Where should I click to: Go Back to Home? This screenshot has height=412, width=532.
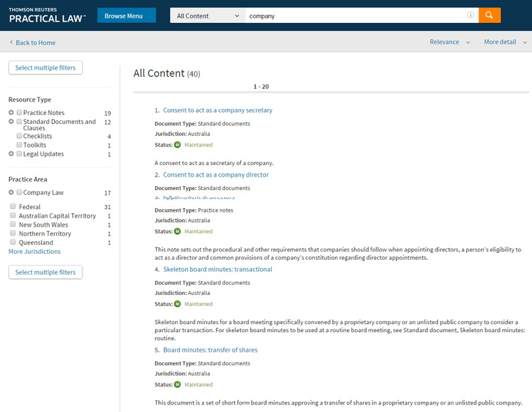tap(35, 43)
